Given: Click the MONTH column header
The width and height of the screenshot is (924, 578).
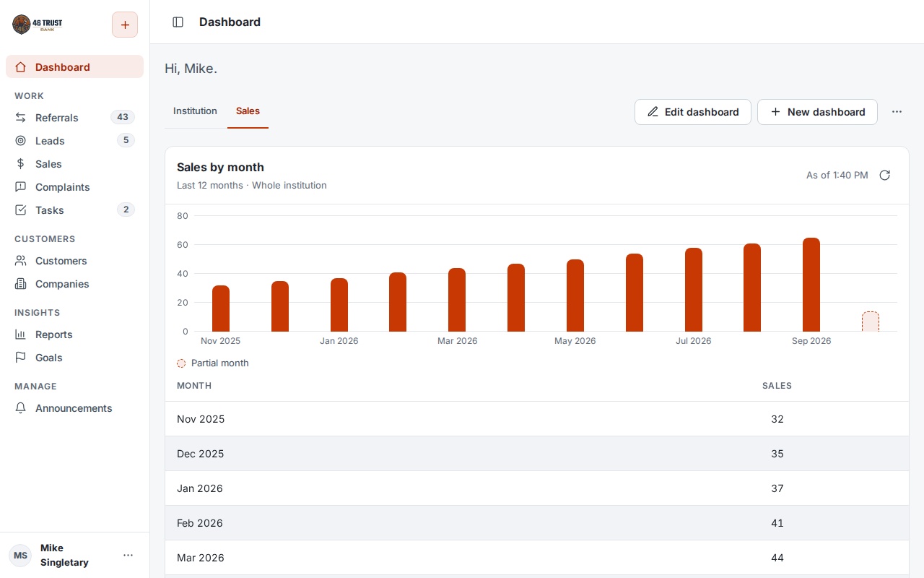Looking at the screenshot, I should (194, 386).
